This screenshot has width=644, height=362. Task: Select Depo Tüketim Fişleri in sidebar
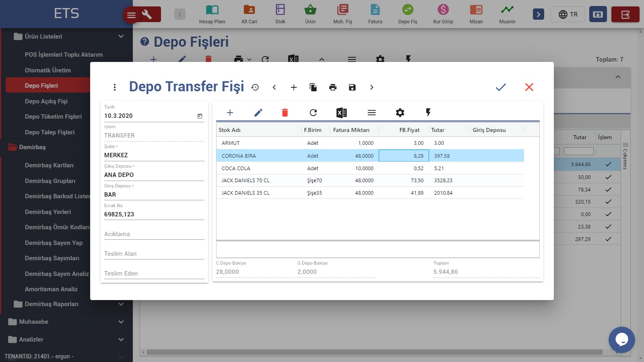point(53,117)
